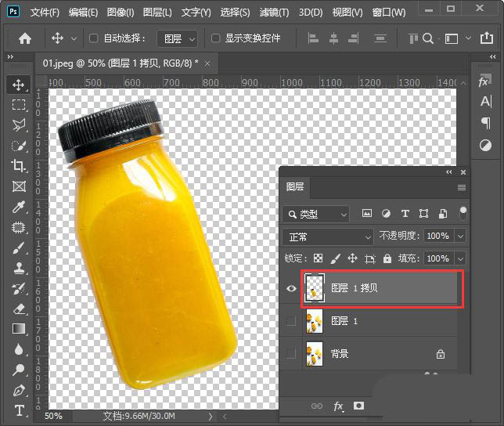This screenshot has height=426, width=504.
Task: Click the Share icon top right
Action: click(x=487, y=38)
